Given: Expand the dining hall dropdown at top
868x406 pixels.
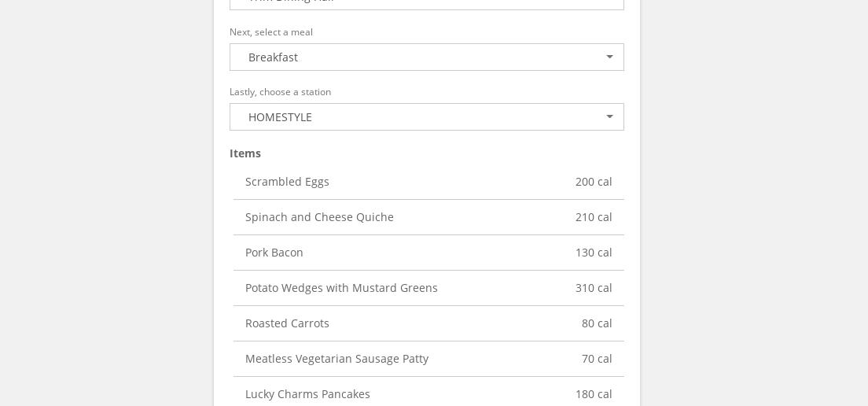Looking at the screenshot, I should [x=426, y=3].
